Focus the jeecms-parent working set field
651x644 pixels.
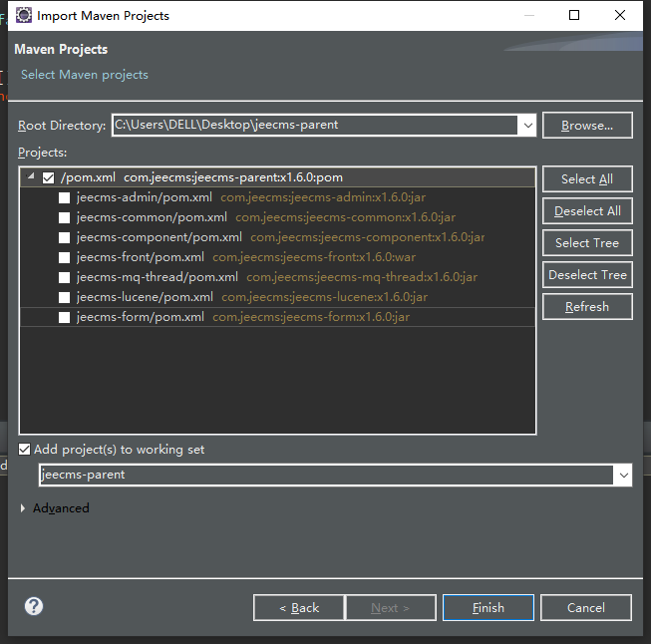click(x=326, y=475)
